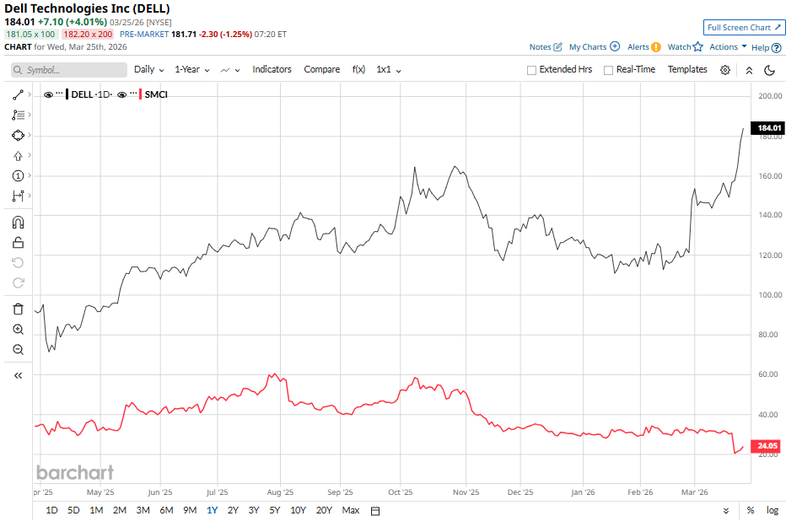Zoom out using the magnifier minus icon
802x532 pixels.
coord(18,349)
